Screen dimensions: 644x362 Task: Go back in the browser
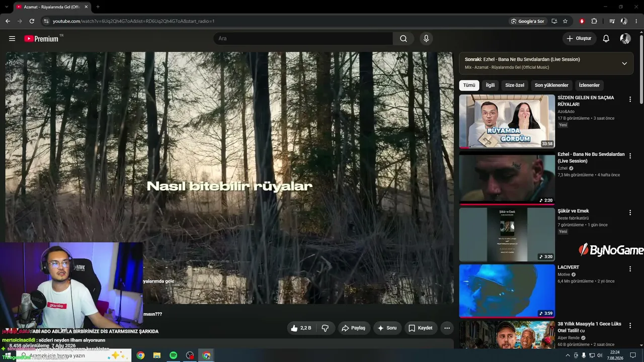(8, 21)
